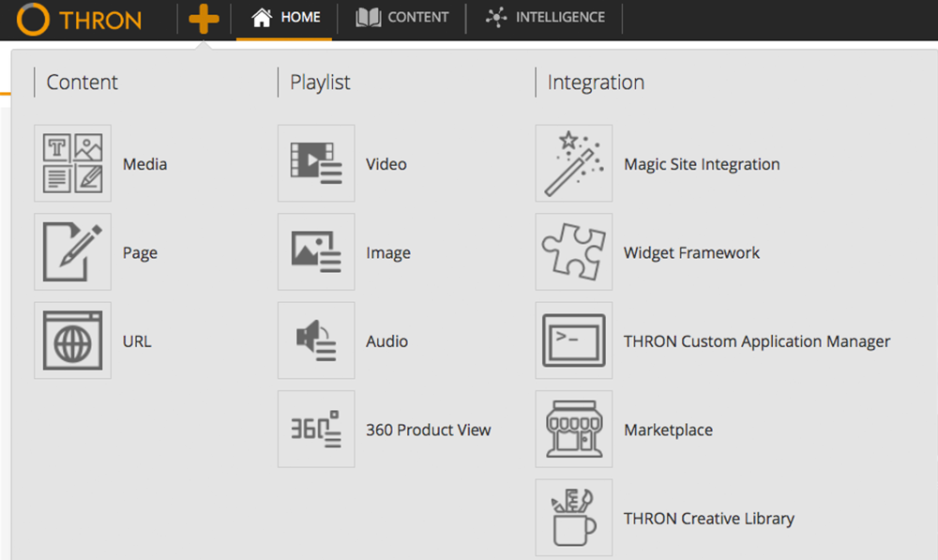Click the Media content icon
The width and height of the screenshot is (938, 560).
tap(72, 163)
